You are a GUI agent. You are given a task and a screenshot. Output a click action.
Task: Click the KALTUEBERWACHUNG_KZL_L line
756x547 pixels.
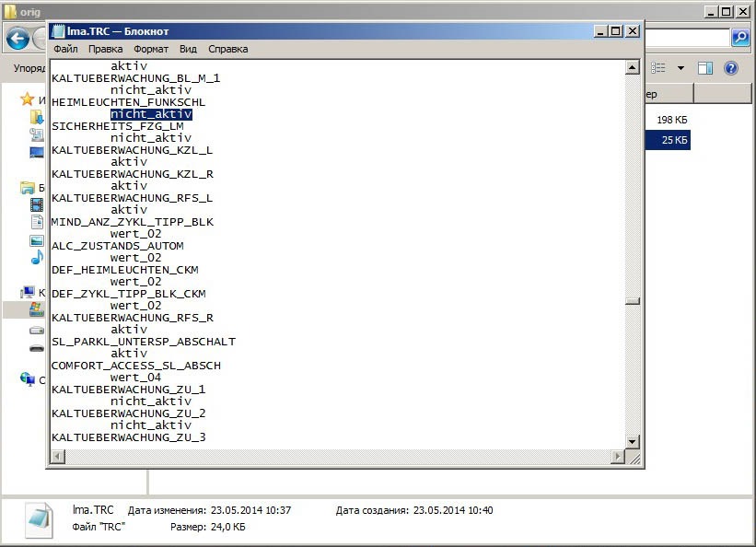tap(132, 150)
